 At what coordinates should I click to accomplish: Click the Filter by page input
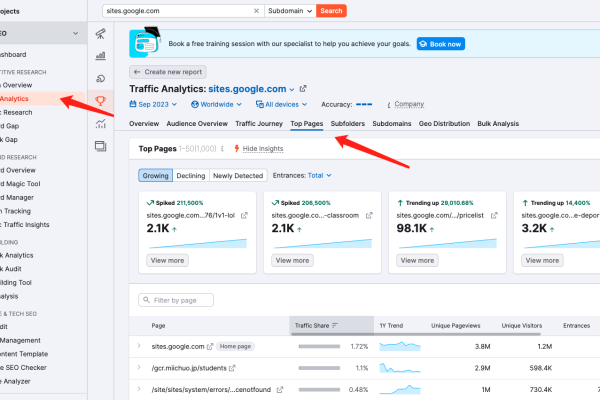click(176, 300)
